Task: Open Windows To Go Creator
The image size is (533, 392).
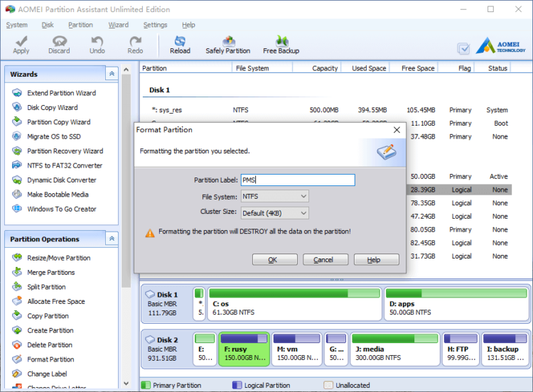Action: click(62, 209)
